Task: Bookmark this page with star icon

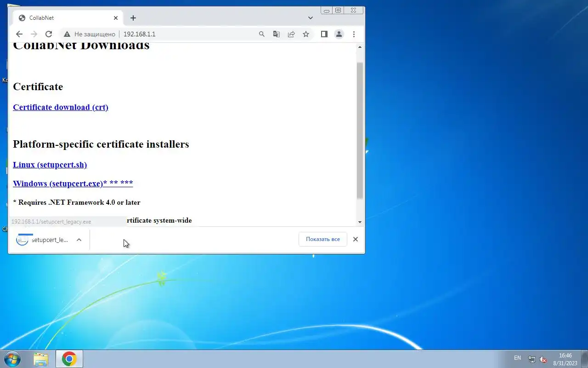Action: coord(306,34)
